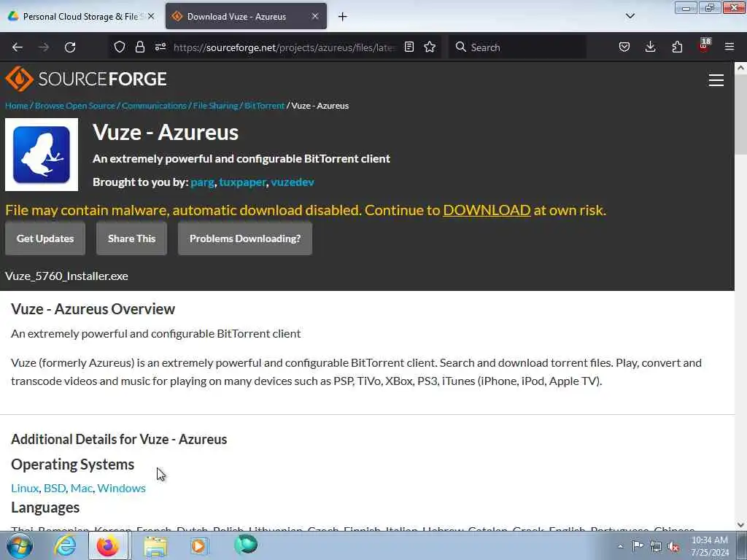Open the Pocket save icon
The image size is (747, 560).
coord(624,47)
